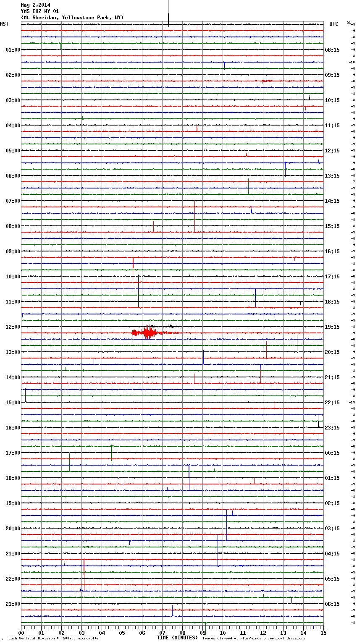Click the 00:15 UTC row label

tap(332, 453)
